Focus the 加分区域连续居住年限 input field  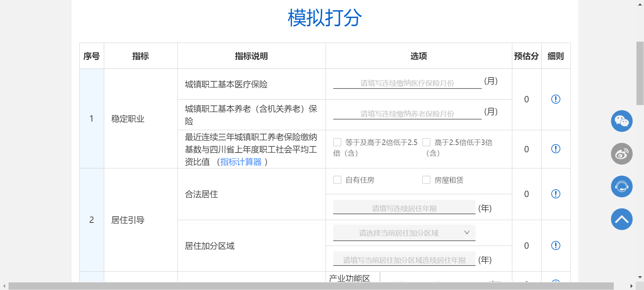pyautogui.click(x=404, y=260)
